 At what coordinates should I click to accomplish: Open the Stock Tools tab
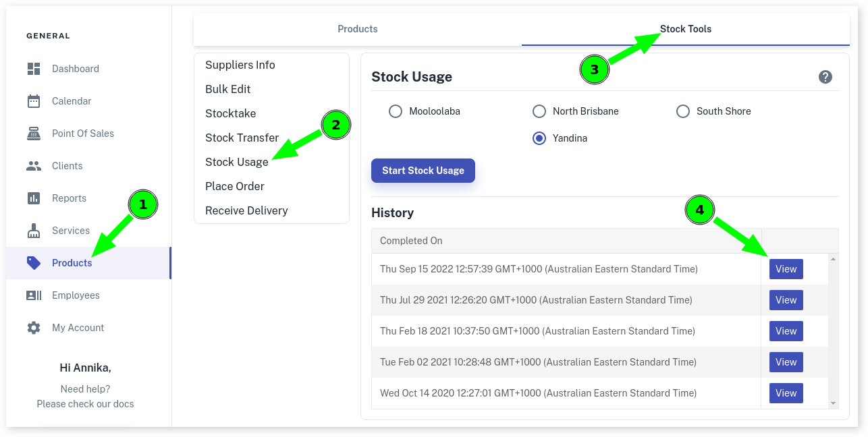click(x=685, y=29)
